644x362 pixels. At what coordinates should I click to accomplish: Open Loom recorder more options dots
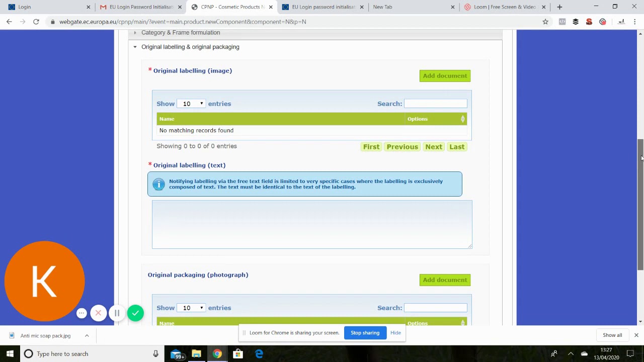(82, 313)
